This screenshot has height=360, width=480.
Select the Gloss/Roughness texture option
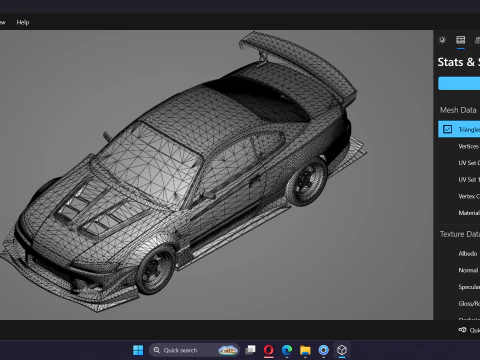(x=469, y=304)
